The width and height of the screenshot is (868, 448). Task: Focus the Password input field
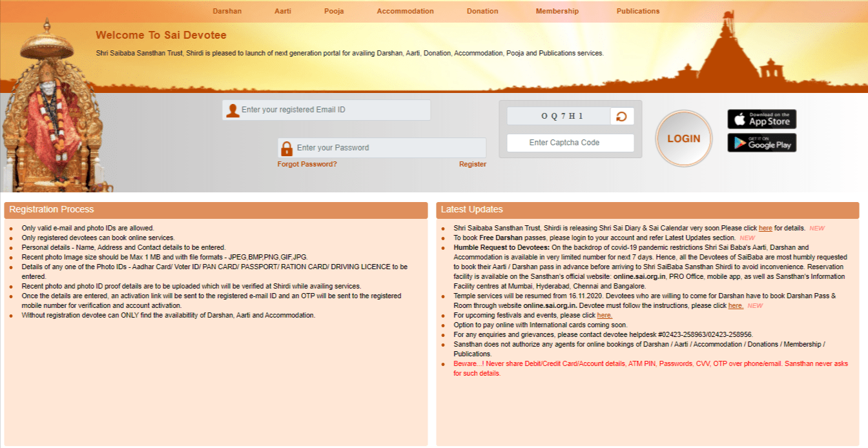click(x=382, y=148)
